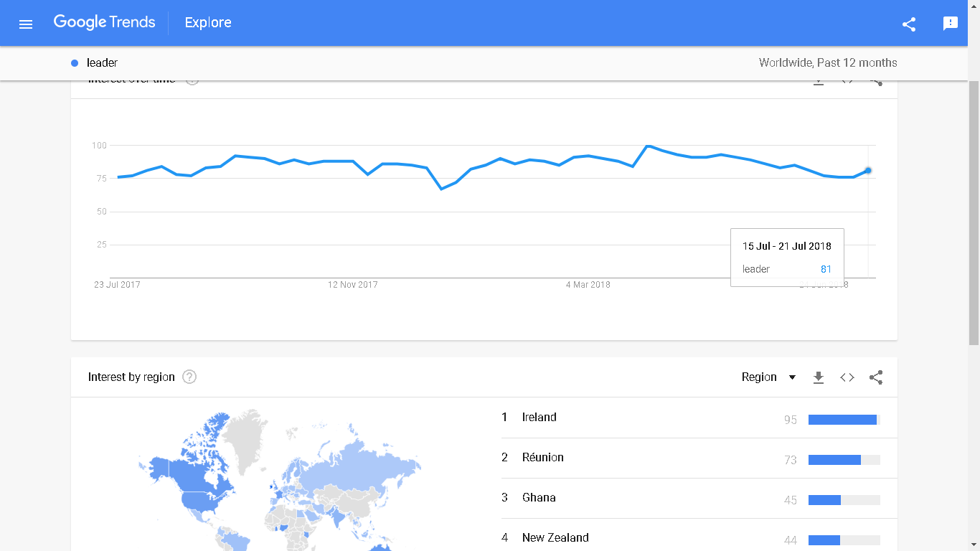The height and width of the screenshot is (551, 980).
Task: Click help icon beside Interest by region
Action: (x=189, y=377)
